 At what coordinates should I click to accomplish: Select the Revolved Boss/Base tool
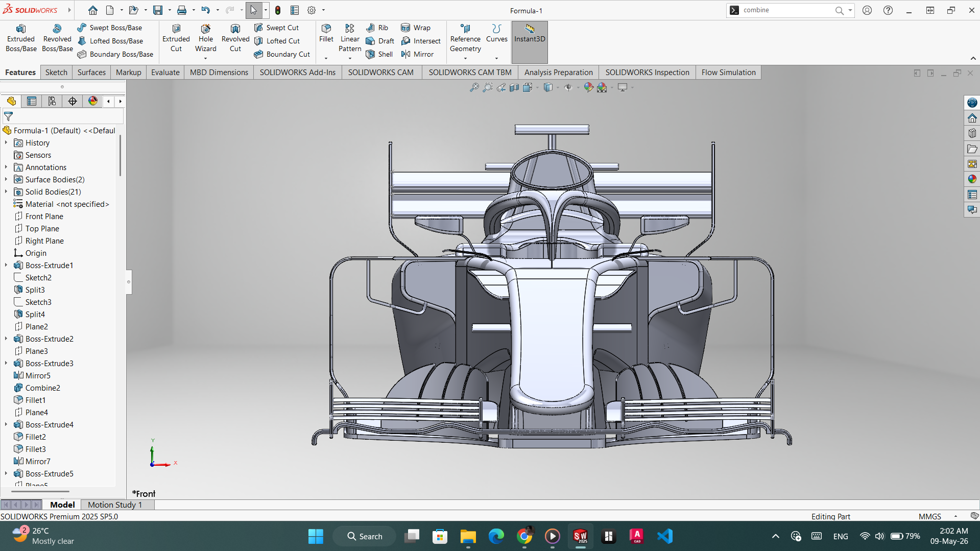coord(57,38)
